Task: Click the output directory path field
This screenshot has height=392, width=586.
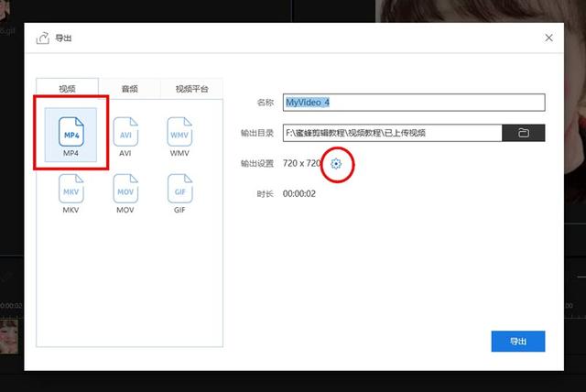Action: click(x=393, y=133)
